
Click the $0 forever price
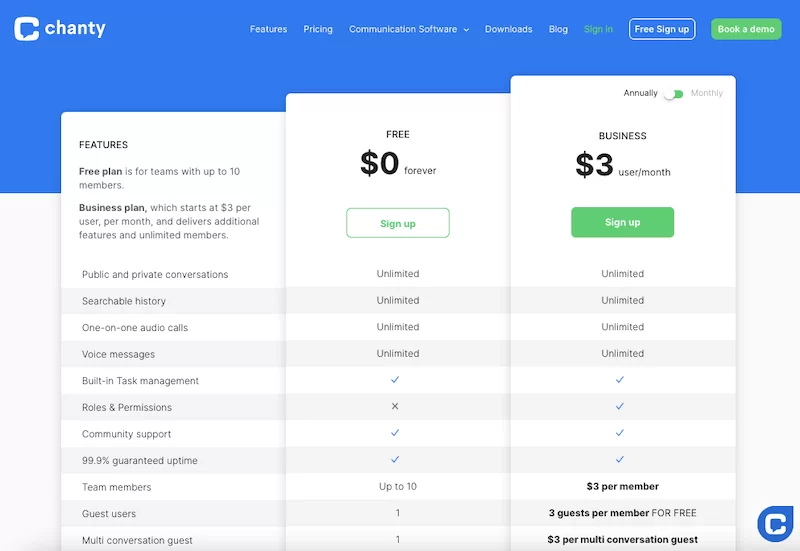click(398, 163)
